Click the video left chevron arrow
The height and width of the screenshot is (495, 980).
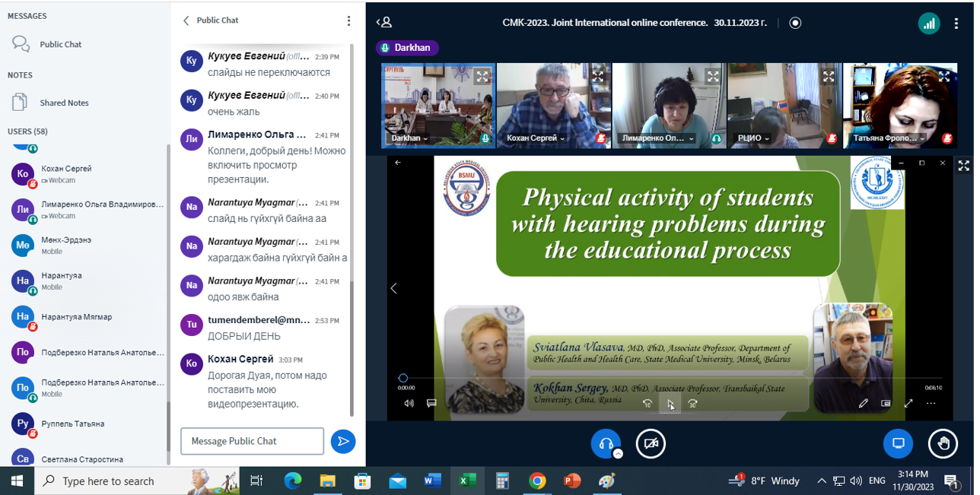tap(393, 288)
